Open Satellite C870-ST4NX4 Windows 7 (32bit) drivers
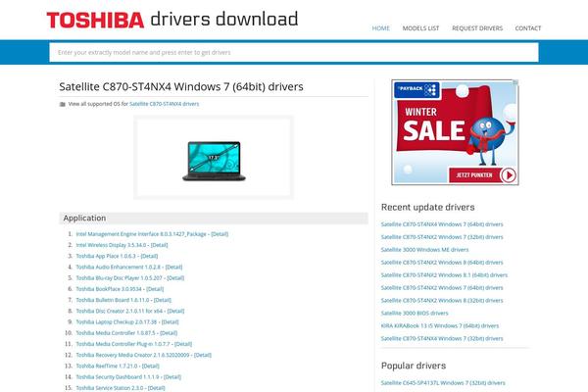The image size is (588, 392). [x=442, y=338]
